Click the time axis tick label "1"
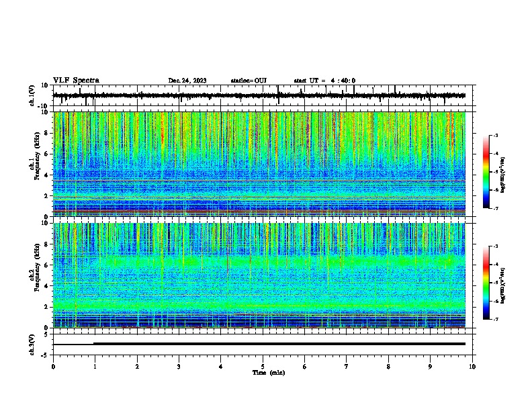 point(95,367)
